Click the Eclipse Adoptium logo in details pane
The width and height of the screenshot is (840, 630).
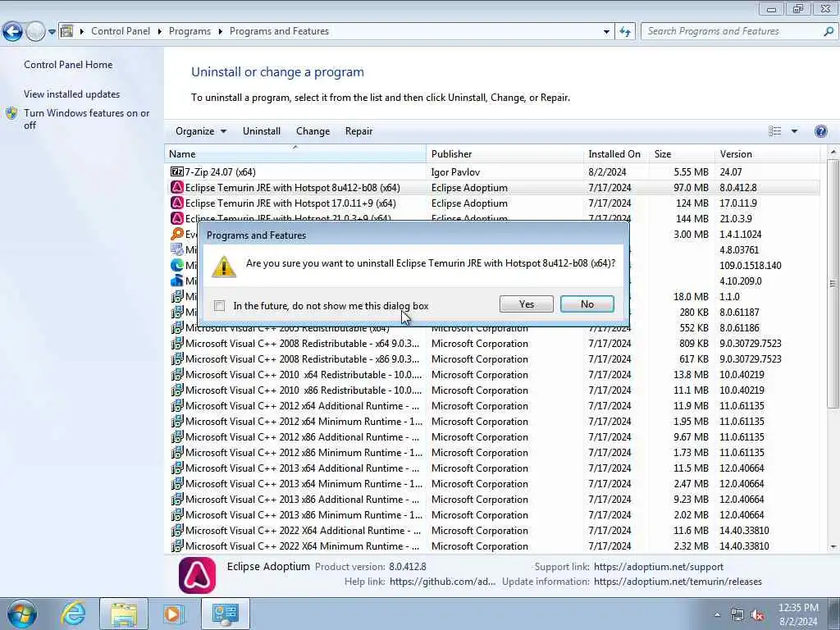197,576
